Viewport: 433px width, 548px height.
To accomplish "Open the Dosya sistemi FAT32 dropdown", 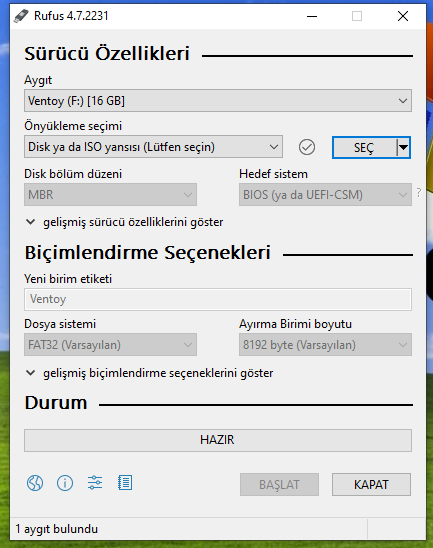I will pyautogui.click(x=110, y=345).
